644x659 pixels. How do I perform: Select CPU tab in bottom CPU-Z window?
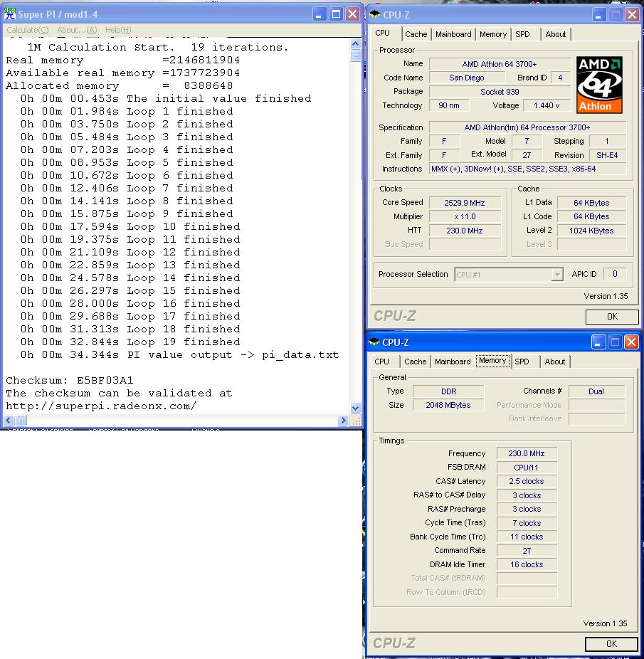[381, 362]
